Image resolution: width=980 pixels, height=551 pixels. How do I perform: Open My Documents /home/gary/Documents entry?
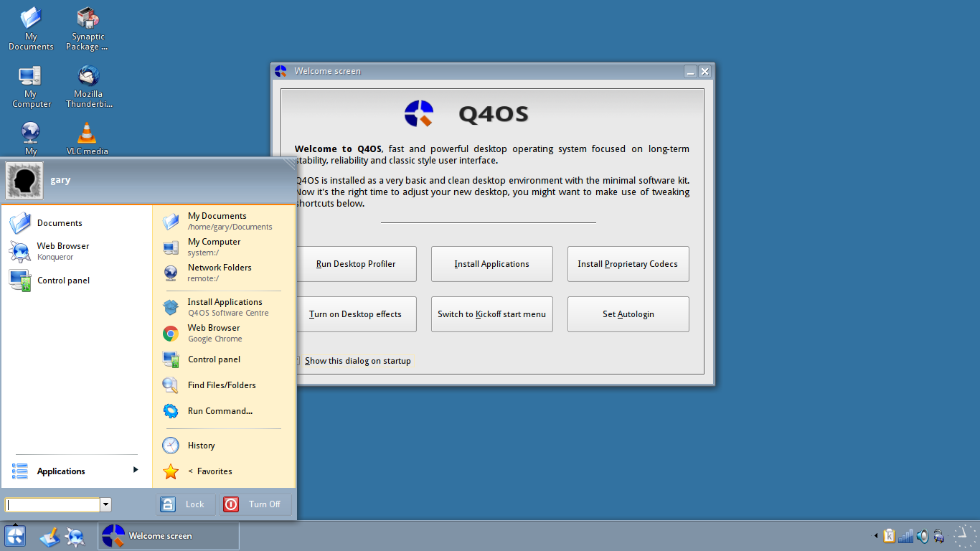[x=223, y=221]
